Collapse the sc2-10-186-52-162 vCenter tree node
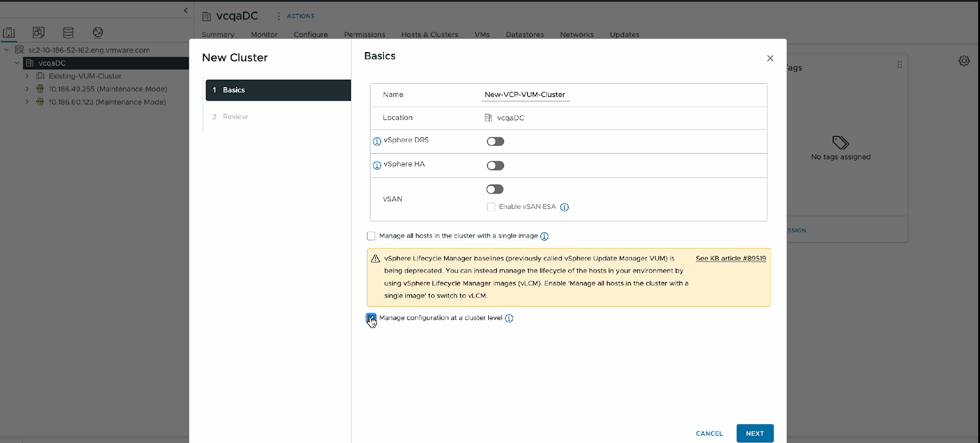The width and height of the screenshot is (980, 443). tap(6, 50)
